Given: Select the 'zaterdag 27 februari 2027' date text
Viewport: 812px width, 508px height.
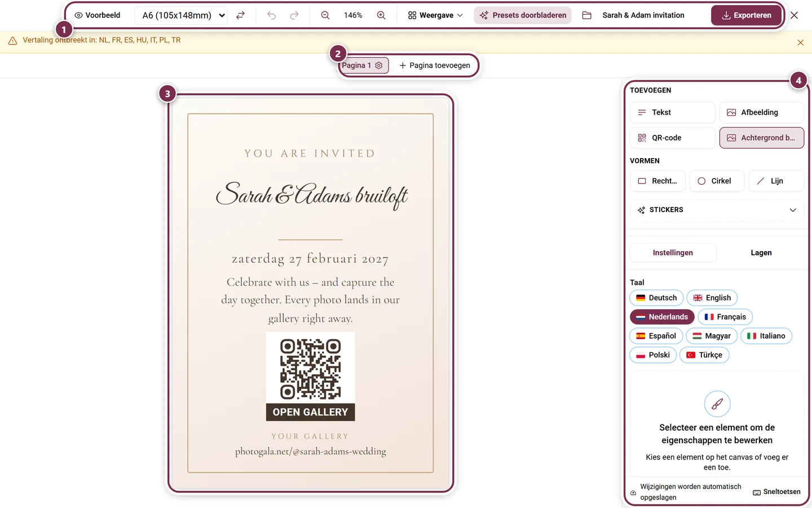Looking at the screenshot, I should [310, 259].
